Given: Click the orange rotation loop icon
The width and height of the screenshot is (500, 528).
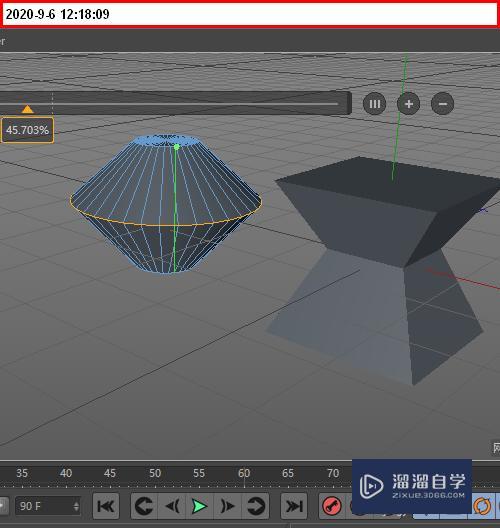Looking at the screenshot, I should click(x=482, y=506).
